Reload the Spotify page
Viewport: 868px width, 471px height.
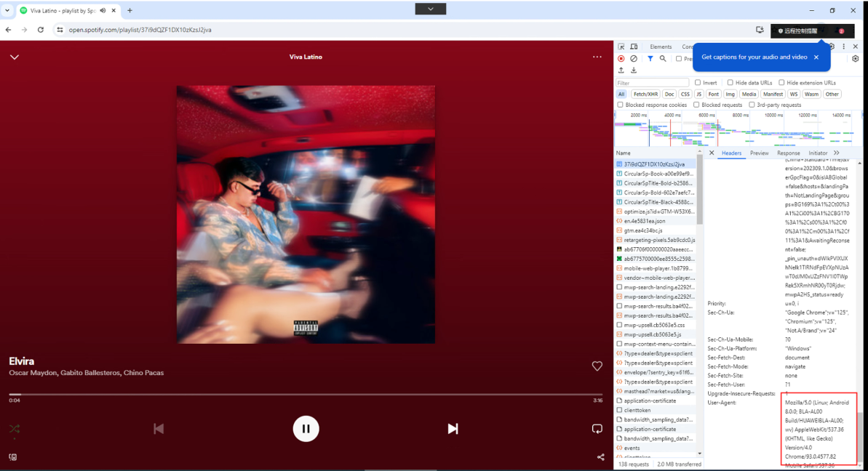(x=41, y=30)
